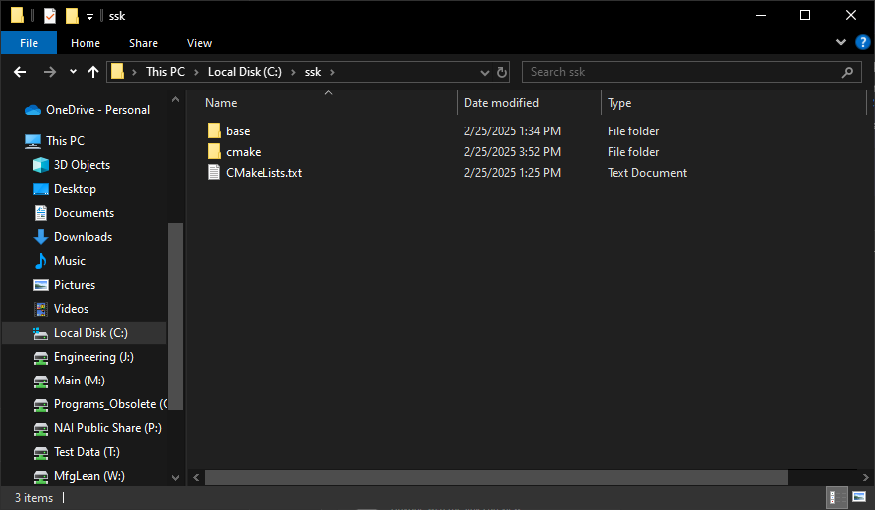Click Local Disk (C:) in the address bar
The height and width of the screenshot is (510, 875).
tap(244, 72)
